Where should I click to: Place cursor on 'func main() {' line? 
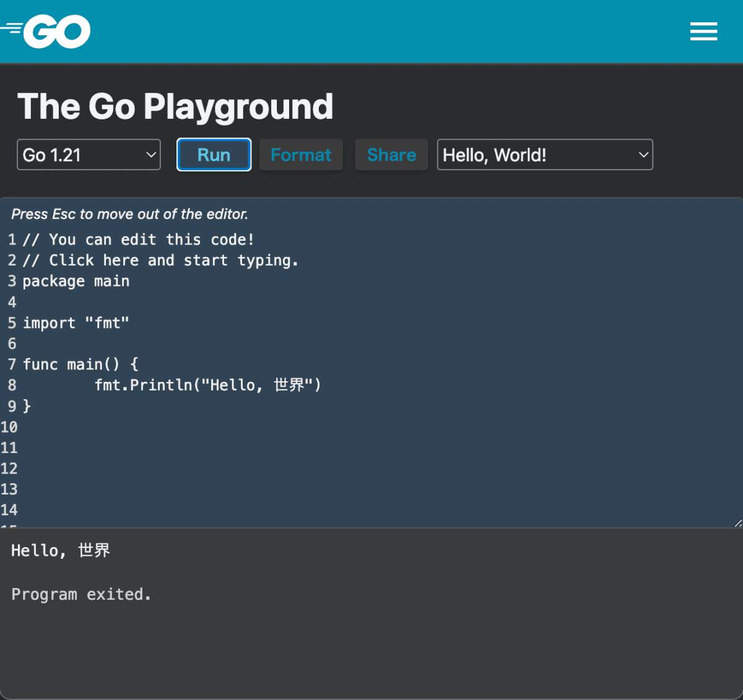pyautogui.click(x=80, y=365)
